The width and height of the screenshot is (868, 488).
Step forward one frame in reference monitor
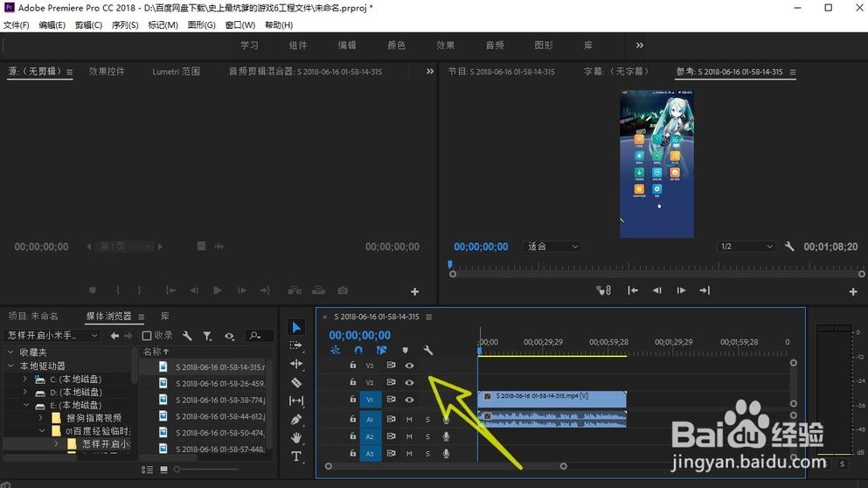point(681,290)
